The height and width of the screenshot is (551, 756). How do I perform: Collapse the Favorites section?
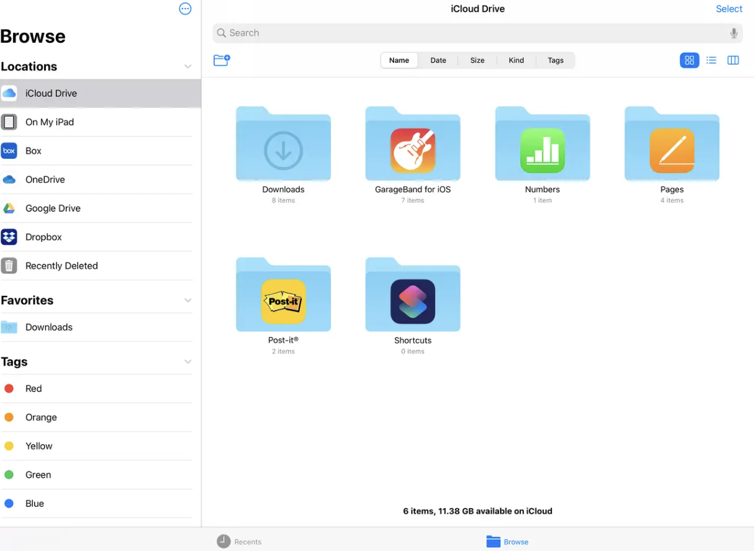tap(187, 300)
